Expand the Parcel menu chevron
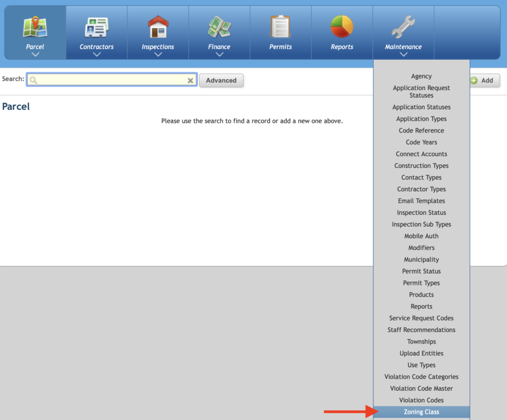This screenshot has width=507, height=420. [35, 54]
